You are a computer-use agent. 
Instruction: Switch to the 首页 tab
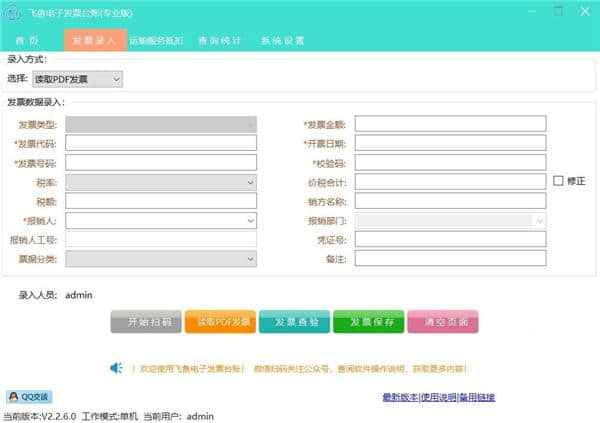[28, 41]
